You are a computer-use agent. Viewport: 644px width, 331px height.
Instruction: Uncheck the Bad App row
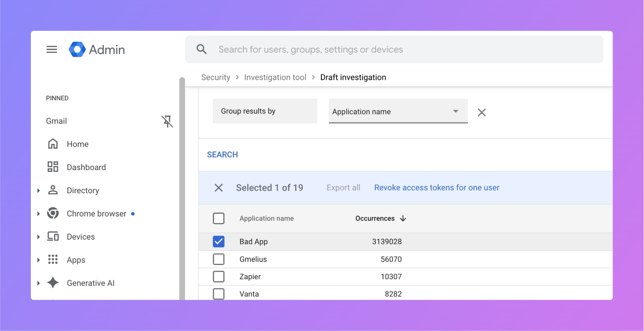(x=219, y=241)
